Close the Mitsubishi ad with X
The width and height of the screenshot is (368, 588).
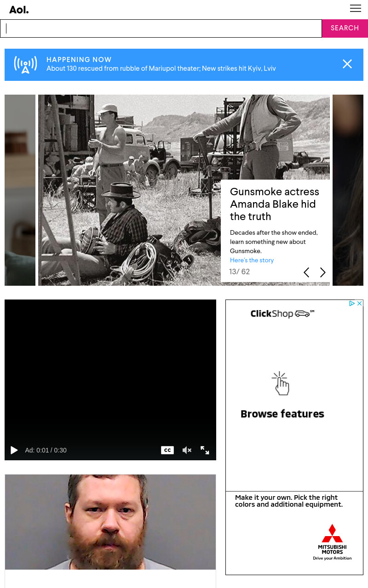click(360, 303)
